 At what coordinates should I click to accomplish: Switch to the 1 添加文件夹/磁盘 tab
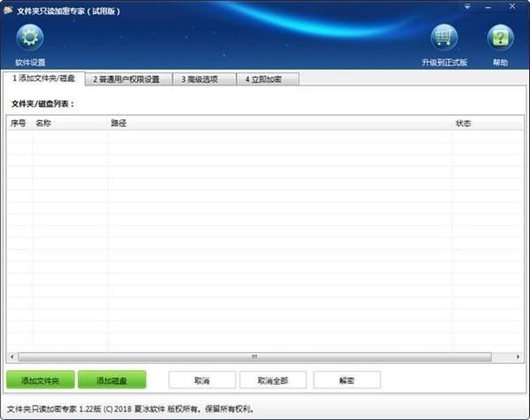click(43, 79)
